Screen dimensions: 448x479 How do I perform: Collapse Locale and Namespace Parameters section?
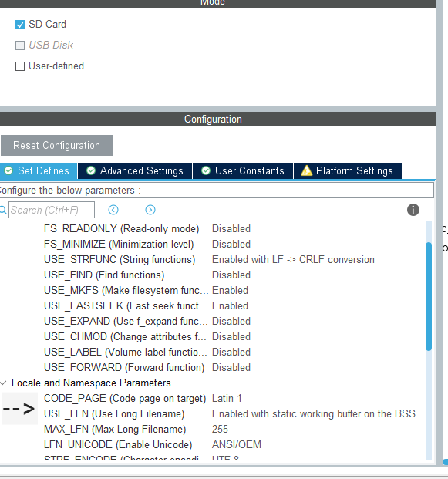point(3,383)
